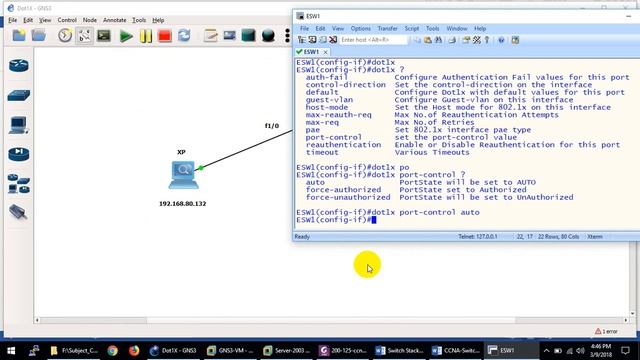Open Dot1X - GNS3 taskbar button
This screenshot has width=640, height=360.
pos(173,351)
